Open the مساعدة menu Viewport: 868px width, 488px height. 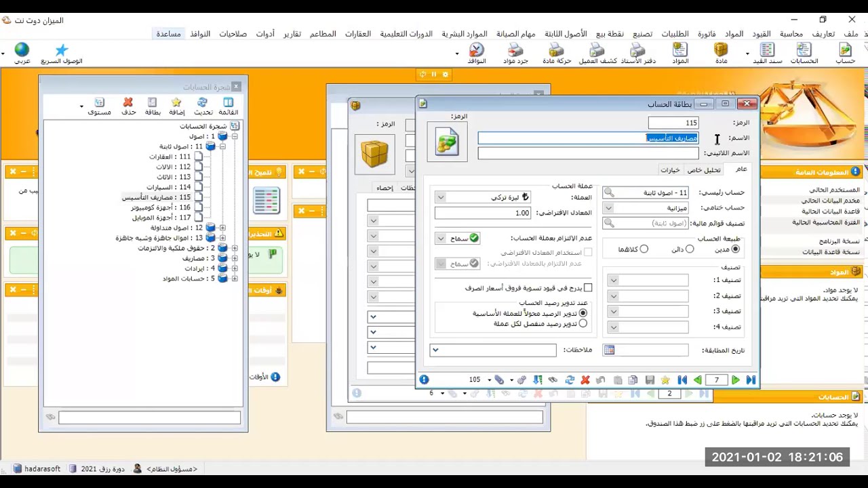click(169, 34)
